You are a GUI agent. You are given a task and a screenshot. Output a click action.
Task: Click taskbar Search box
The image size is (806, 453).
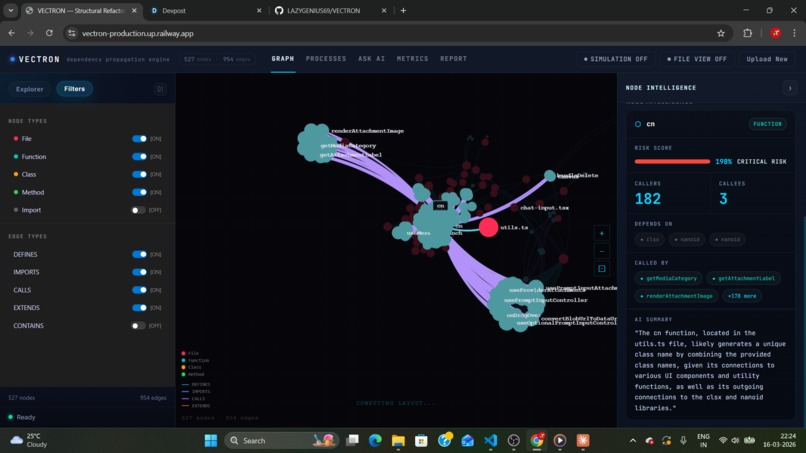(x=282, y=441)
